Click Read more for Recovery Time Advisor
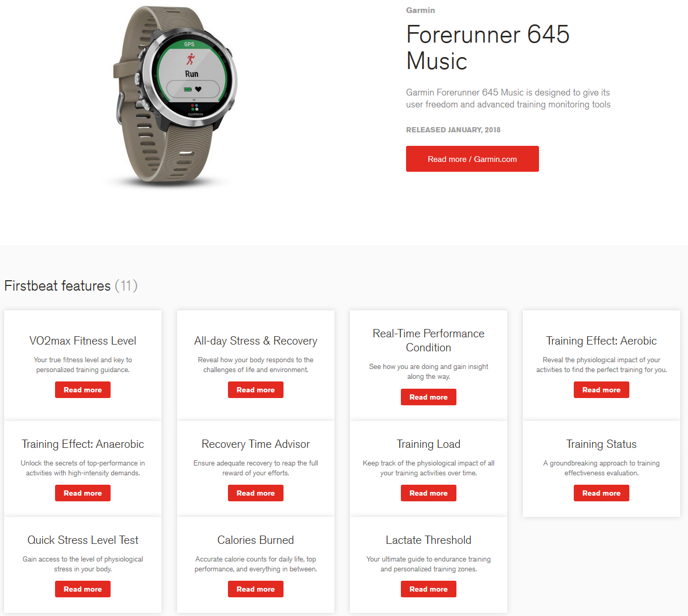This screenshot has width=688, height=616. [255, 493]
